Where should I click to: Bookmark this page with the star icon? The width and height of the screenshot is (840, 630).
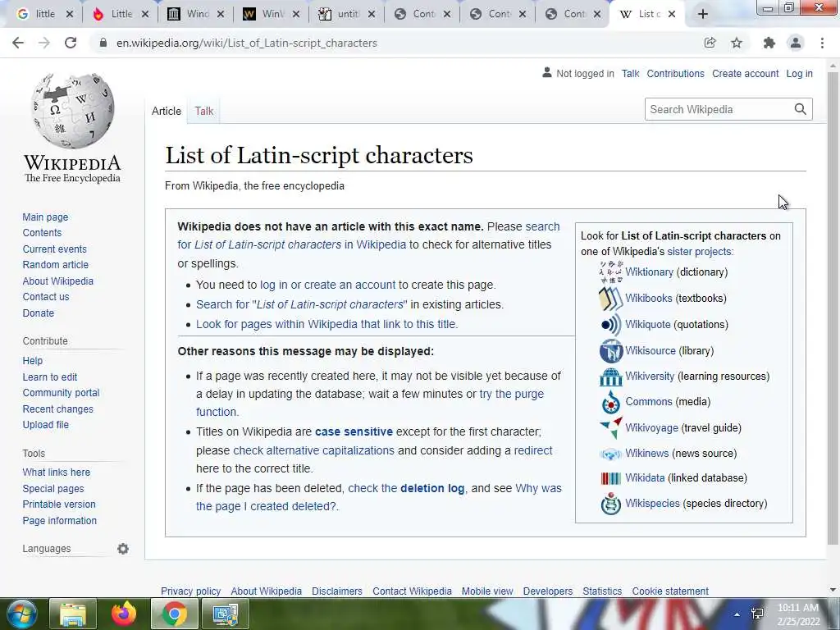click(x=737, y=43)
